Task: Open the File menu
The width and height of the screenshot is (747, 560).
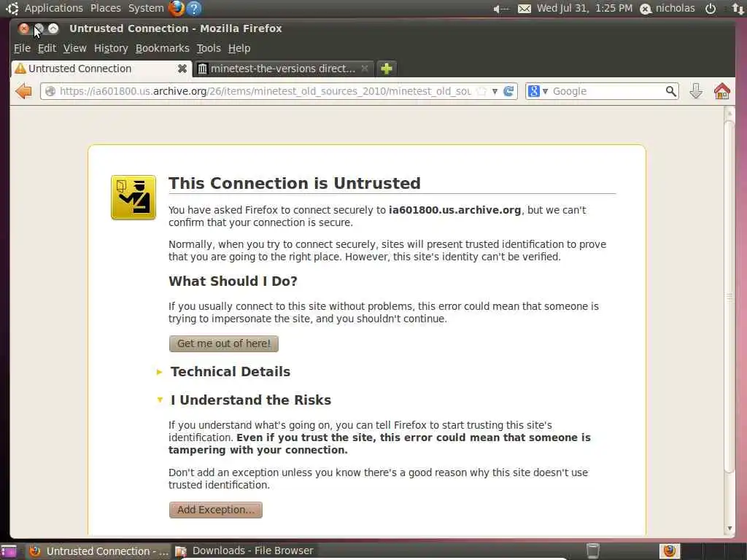Action: pos(22,48)
